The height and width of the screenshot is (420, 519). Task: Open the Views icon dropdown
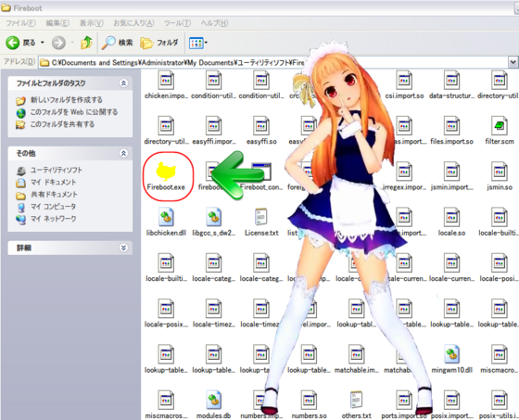[x=198, y=43]
